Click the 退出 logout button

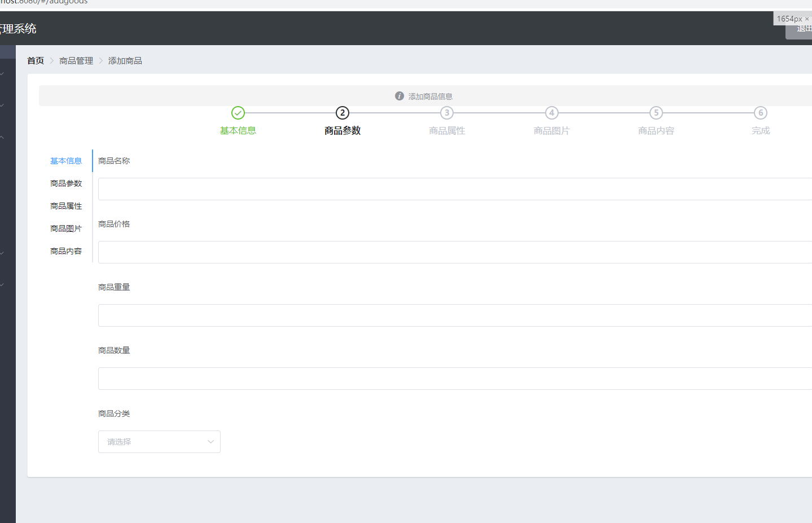[x=799, y=28]
